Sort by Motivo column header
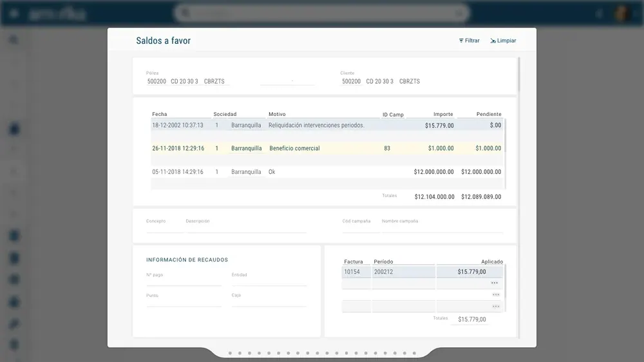Image resolution: width=644 pixels, height=362 pixels. [x=277, y=114]
